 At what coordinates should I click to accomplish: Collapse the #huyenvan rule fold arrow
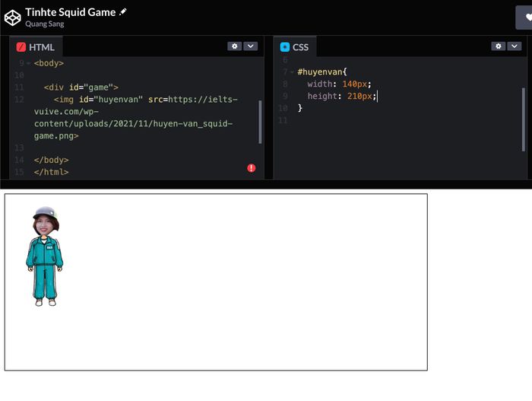coord(292,72)
